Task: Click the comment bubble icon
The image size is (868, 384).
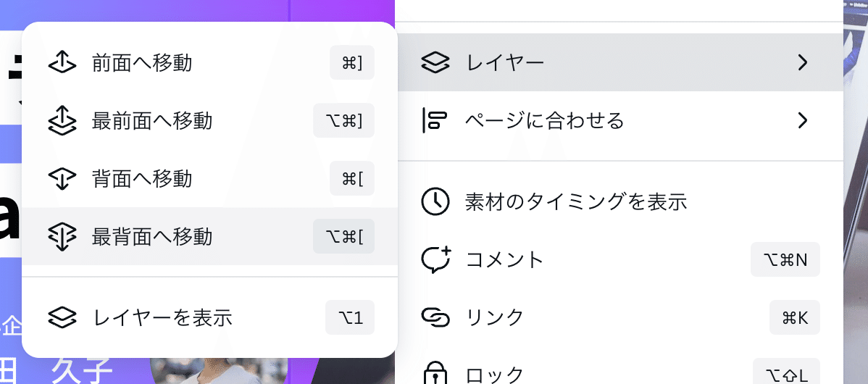Action: (436, 259)
